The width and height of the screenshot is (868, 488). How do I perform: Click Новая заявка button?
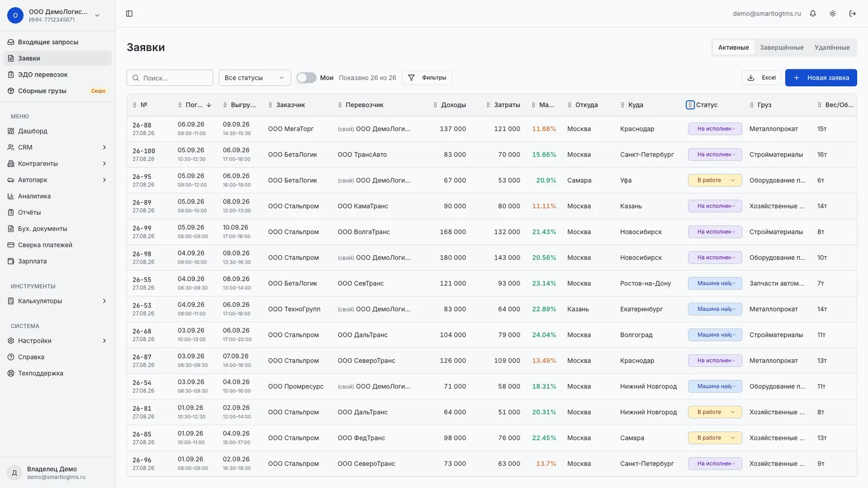click(821, 78)
